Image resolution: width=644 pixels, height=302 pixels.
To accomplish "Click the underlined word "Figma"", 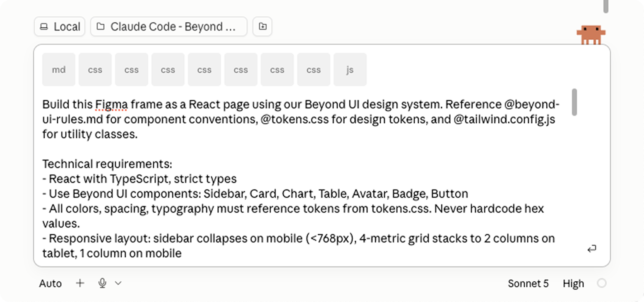I will (x=111, y=104).
